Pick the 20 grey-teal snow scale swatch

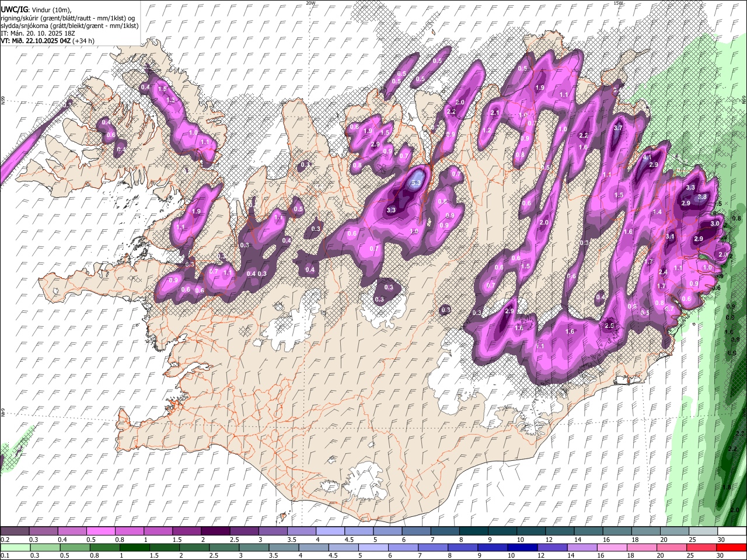(x=675, y=531)
